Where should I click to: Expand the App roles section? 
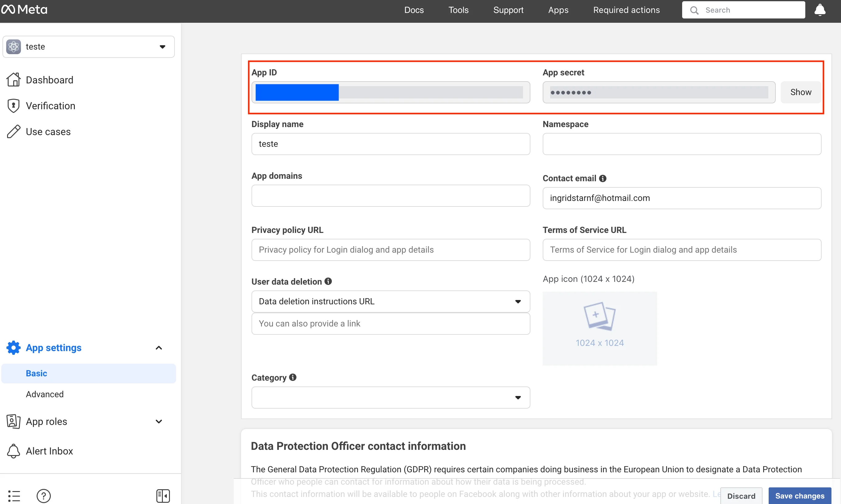pos(159,422)
